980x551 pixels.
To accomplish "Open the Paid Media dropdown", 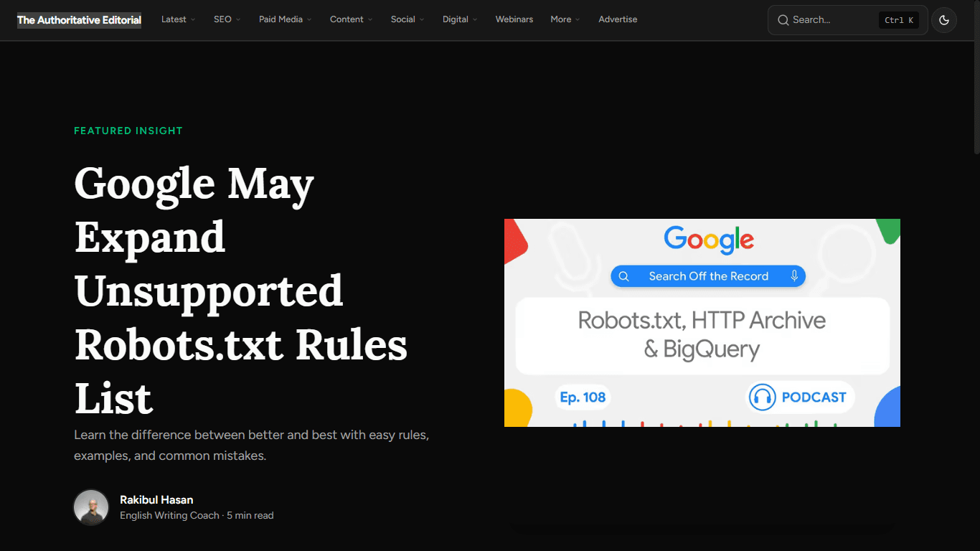I will click(285, 19).
